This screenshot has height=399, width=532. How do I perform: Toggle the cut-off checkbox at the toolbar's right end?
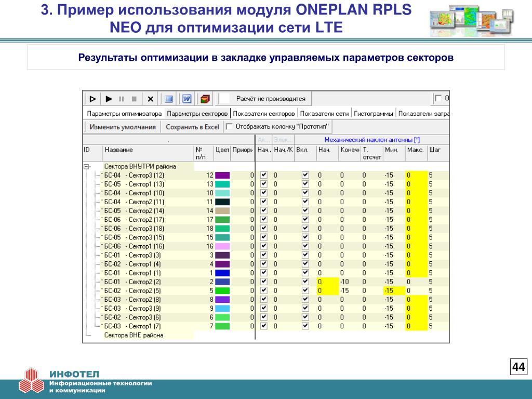(x=438, y=98)
